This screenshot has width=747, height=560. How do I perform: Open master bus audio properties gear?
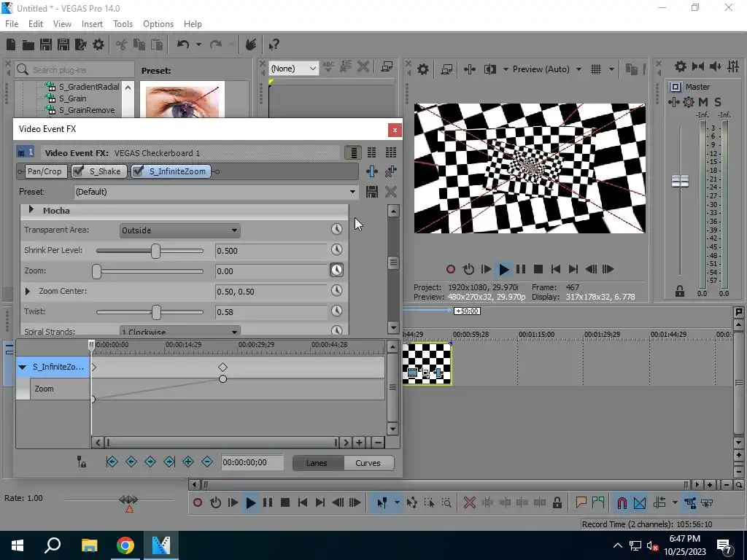pos(681,66)
